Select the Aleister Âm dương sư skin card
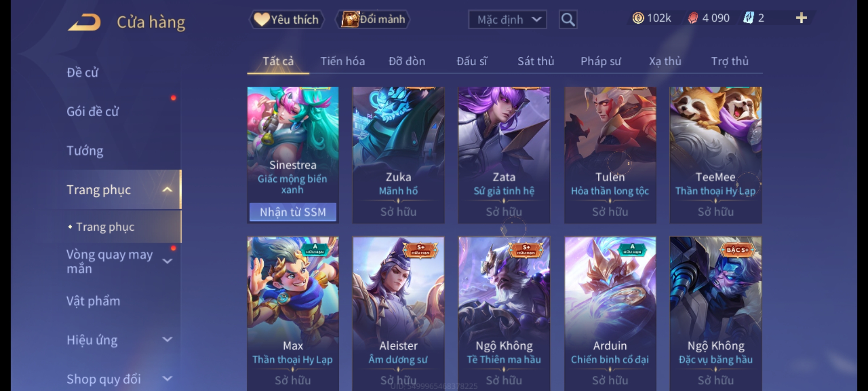The width and height of the screenshot is (868, 391). coord(398,314)
